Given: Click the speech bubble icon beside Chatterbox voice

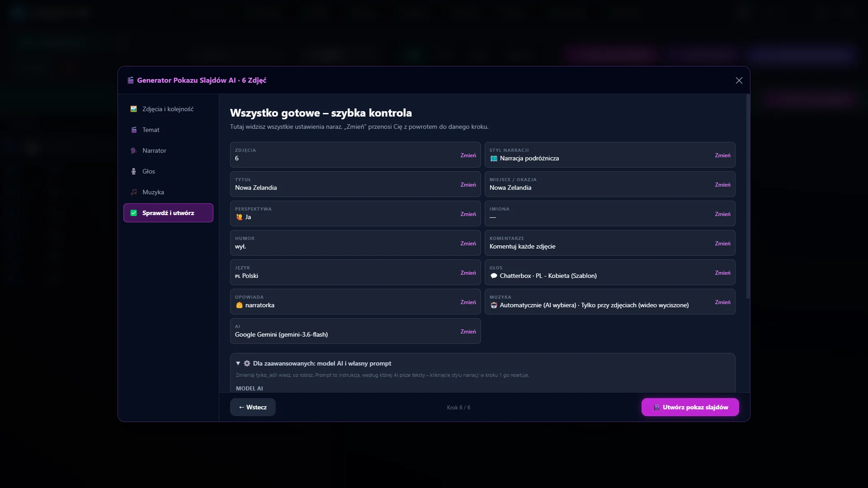Looking at the screenshot, I should 494,276.
